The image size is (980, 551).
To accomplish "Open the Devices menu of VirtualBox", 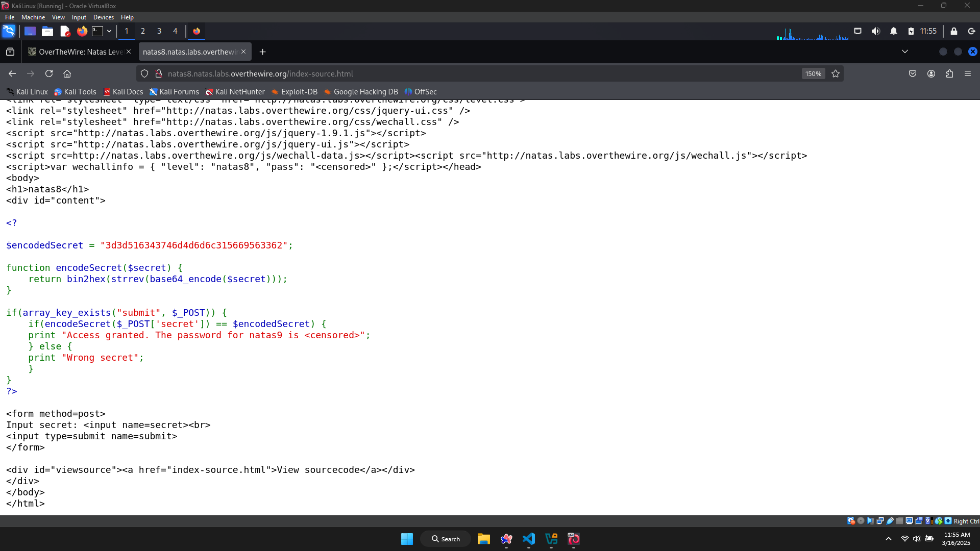I will [104, 17].
